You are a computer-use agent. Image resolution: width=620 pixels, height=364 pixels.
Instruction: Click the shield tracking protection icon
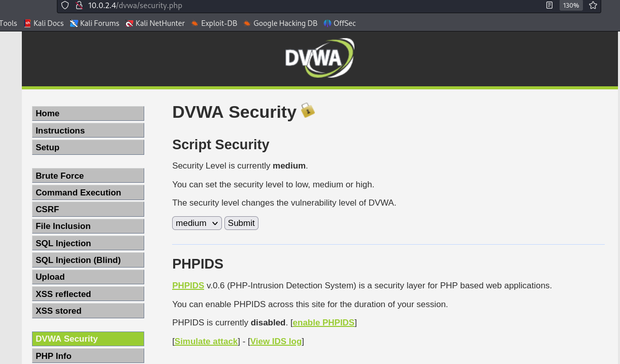click(64, 6)
